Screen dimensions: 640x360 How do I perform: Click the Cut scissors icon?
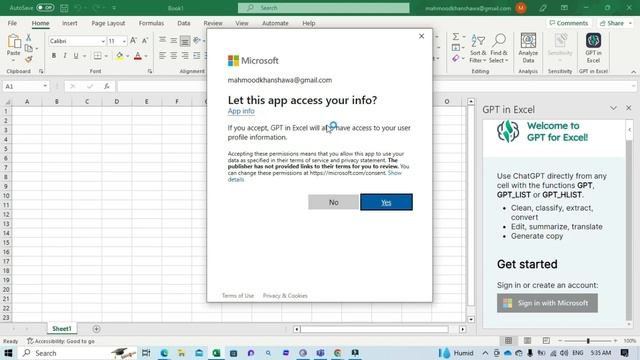click(x=29, y=38)
